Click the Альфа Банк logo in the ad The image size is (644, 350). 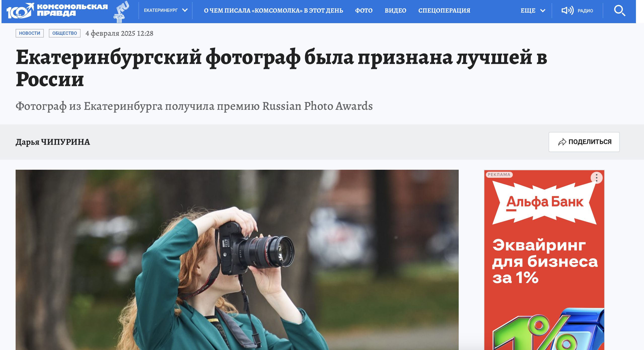click(x=545, y=202)
